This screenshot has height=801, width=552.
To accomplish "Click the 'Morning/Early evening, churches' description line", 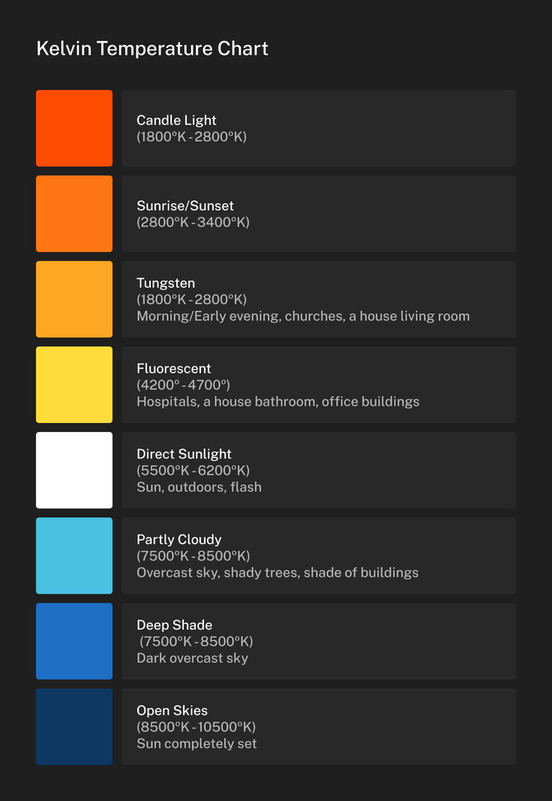I will point(303,316).
